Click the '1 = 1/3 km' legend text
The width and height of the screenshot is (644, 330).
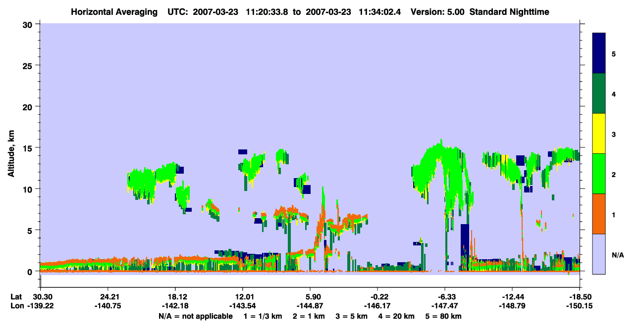(x=263, y=316)
